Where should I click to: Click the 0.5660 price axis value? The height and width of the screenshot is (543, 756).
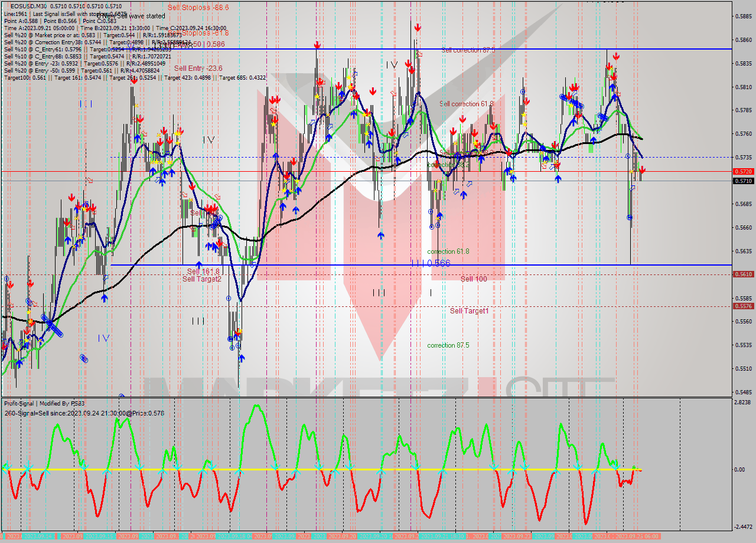(742, 228)
